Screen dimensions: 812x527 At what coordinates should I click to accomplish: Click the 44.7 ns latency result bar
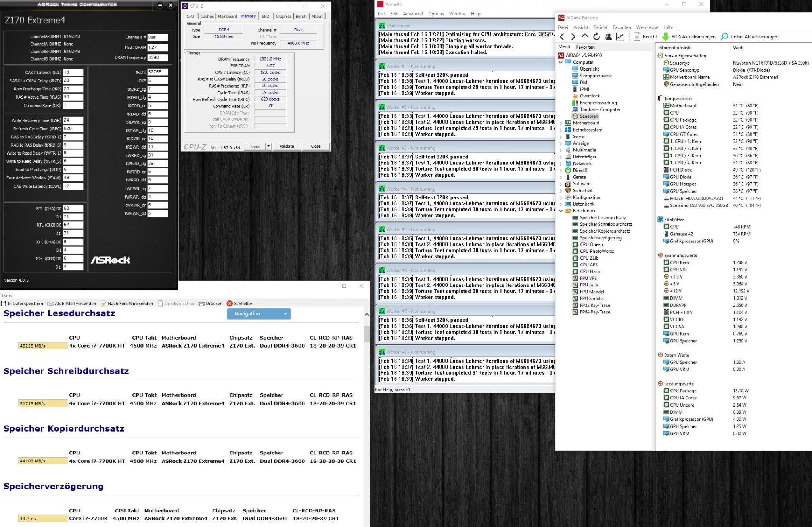(43, 519)
